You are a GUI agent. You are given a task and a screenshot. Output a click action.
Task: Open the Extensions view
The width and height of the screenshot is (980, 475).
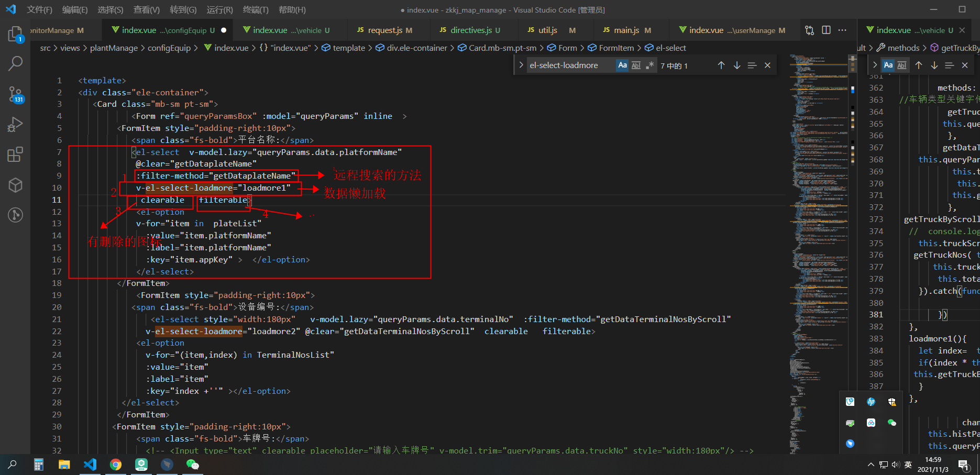pyautogui.click(x=16, y=154)
